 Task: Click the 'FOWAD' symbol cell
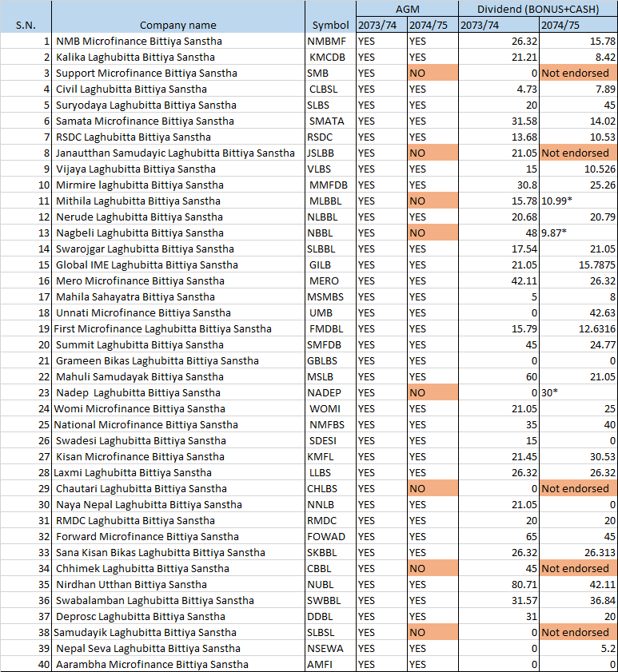coord(330,537)
